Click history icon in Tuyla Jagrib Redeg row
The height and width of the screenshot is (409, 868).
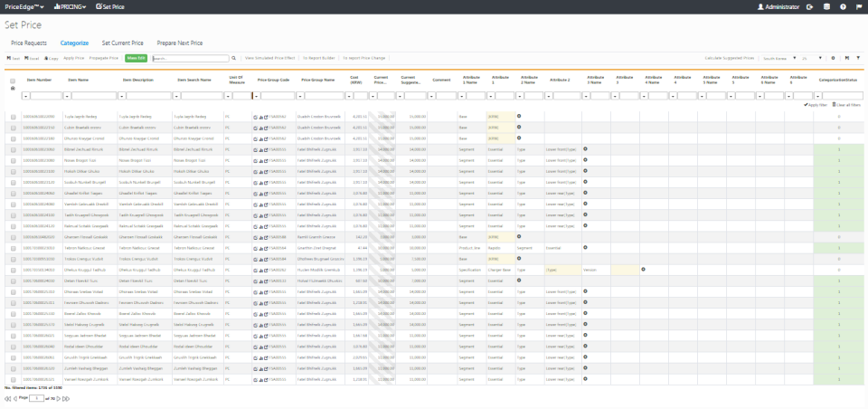[x=255, y=117]
